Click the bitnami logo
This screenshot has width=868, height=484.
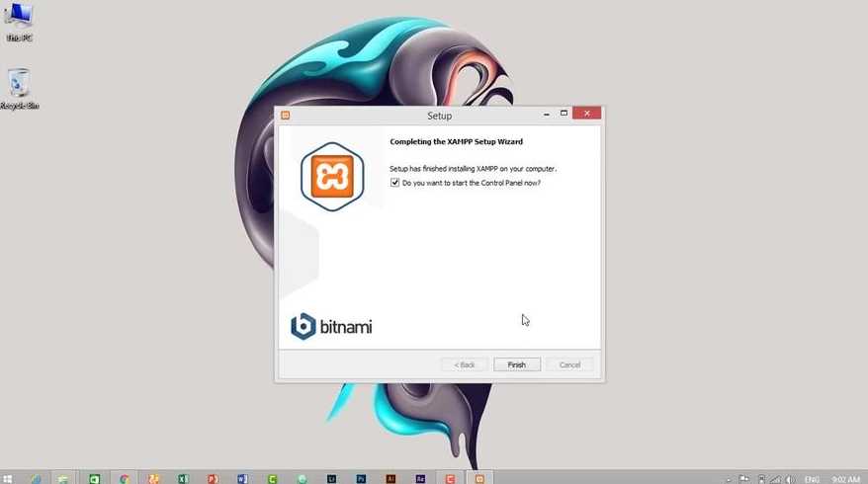click(331, 326)
